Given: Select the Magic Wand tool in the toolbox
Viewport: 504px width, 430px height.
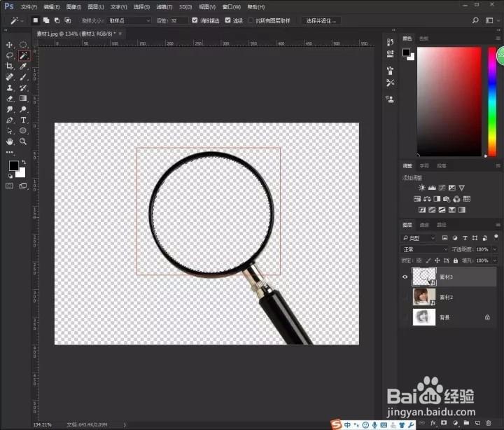Looking at the screenshot, I should [x=24, y=55].
